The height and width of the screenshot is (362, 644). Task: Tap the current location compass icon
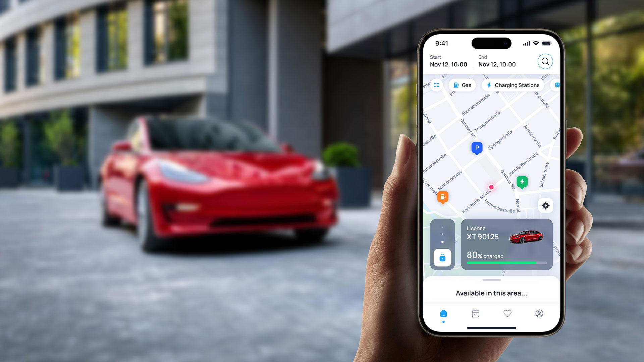pyautogui.click(x=545, y=205)
